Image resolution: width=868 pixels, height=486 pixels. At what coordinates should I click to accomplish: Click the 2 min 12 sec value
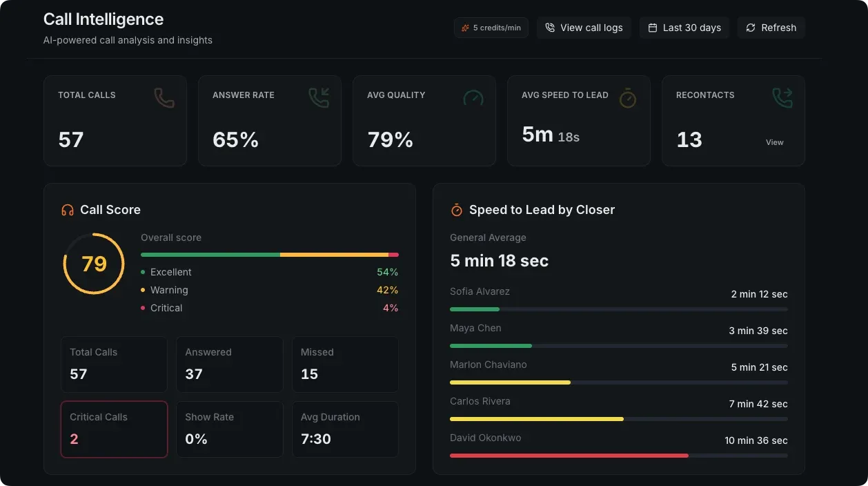(759, 294)
